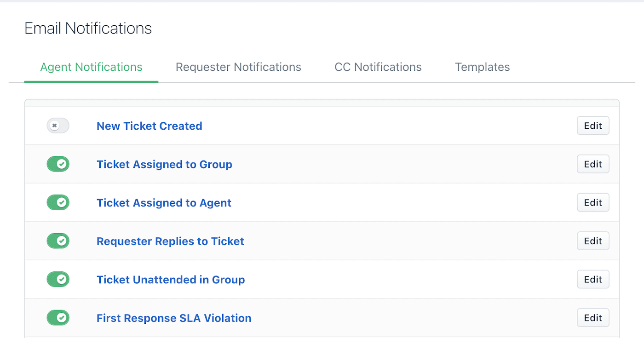Open the Ticket Assigned to Group link
Image resolution: width=644 pixels, height=338 pixels.
(164, 164)
